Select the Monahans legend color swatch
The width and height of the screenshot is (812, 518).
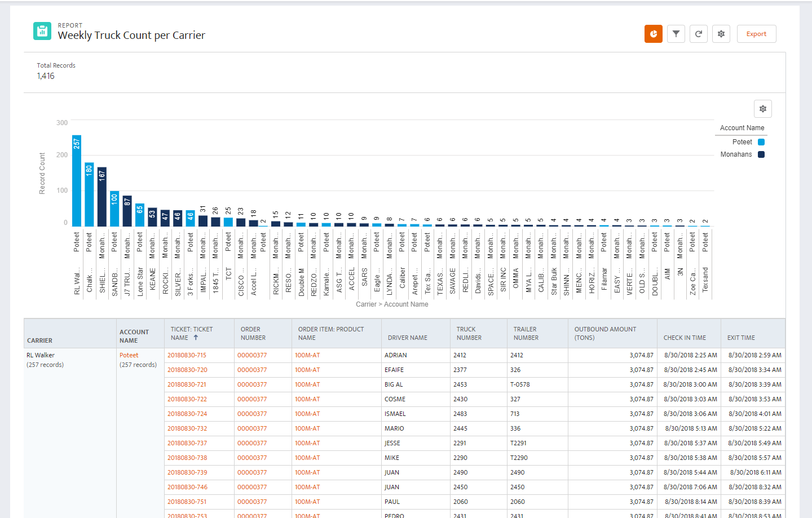pos(761,154)
